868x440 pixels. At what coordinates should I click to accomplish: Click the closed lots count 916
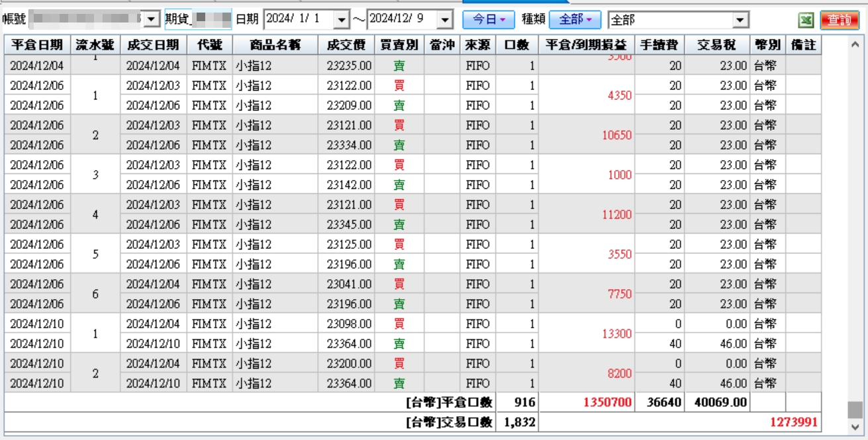coord(526,402)
